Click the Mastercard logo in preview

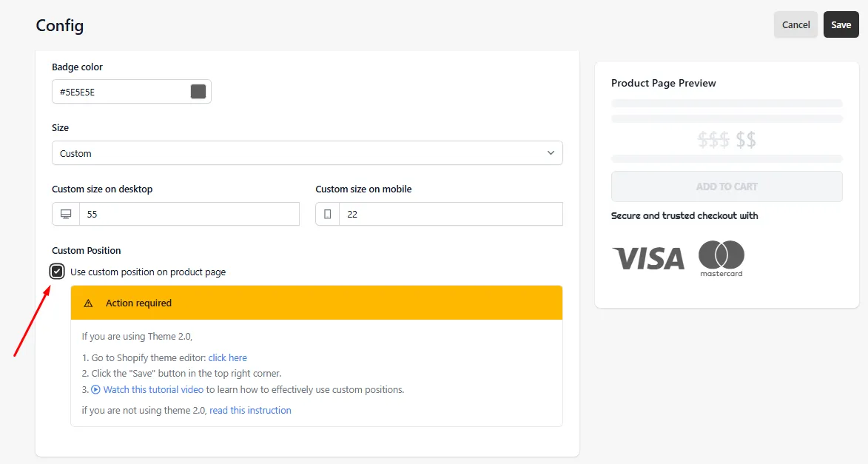pos(721,258)
